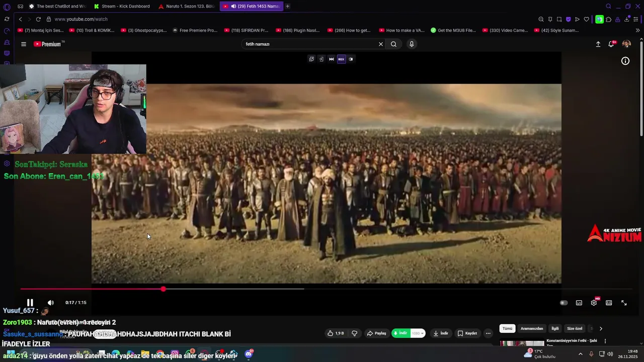The height and width of the screenshot is (362, 644).
Task: Search tabs with top-right magnifier
Action: click(608, 6)
